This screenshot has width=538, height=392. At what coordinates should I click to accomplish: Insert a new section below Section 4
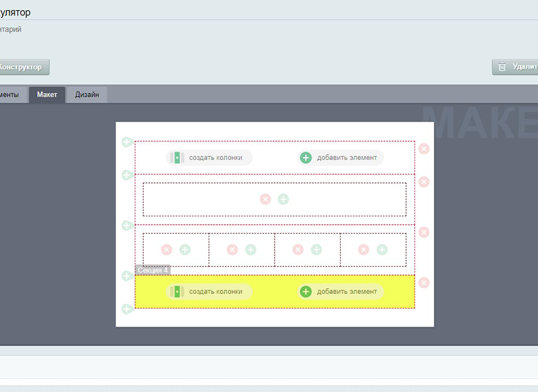pos(127,308)
